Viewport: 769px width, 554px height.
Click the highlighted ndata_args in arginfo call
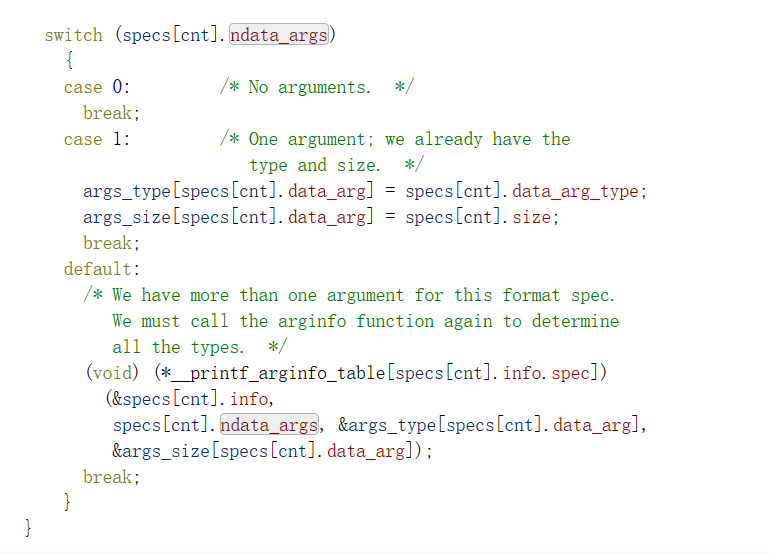point(269,425)
